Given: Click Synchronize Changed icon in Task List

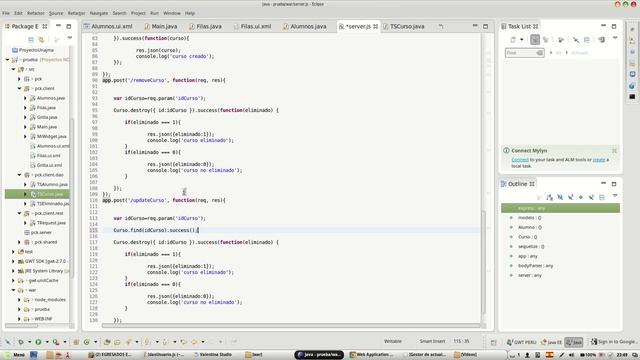Looking at the screenshot, I should click(x=561, y=40).
